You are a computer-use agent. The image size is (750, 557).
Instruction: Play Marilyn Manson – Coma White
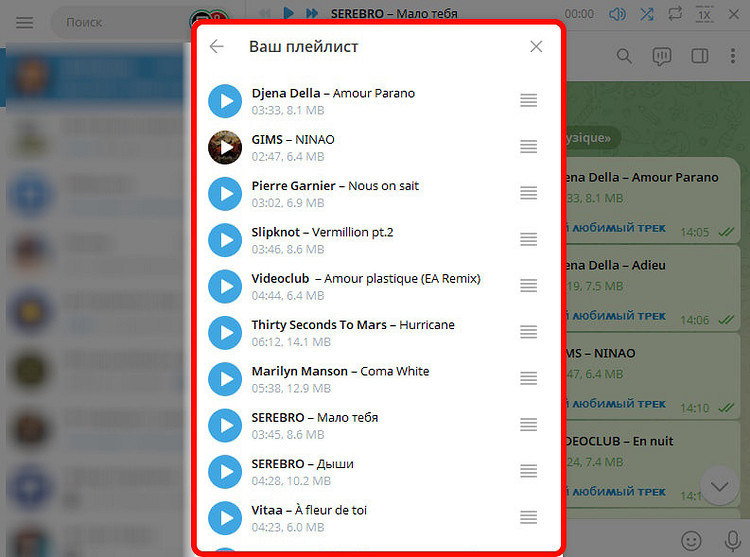[225, 379]
